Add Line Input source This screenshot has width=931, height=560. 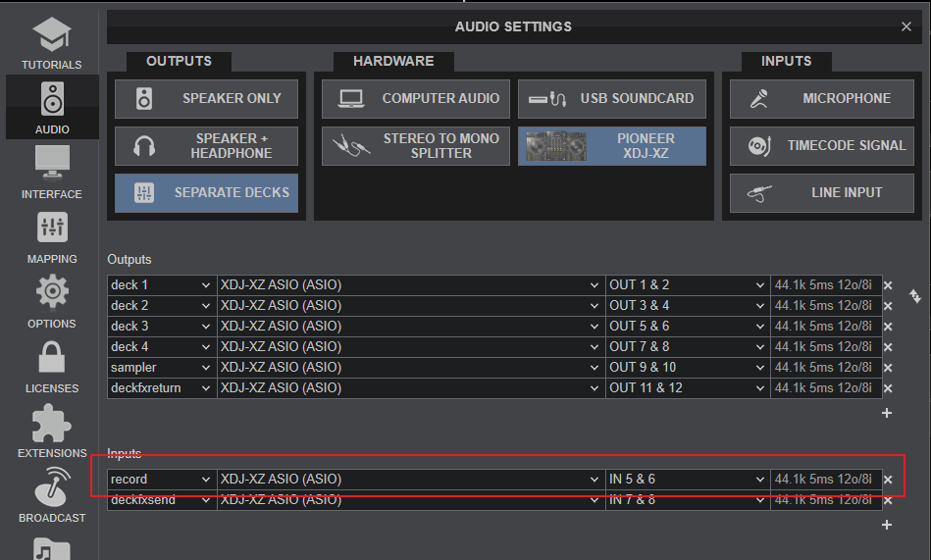pos(822,192)
